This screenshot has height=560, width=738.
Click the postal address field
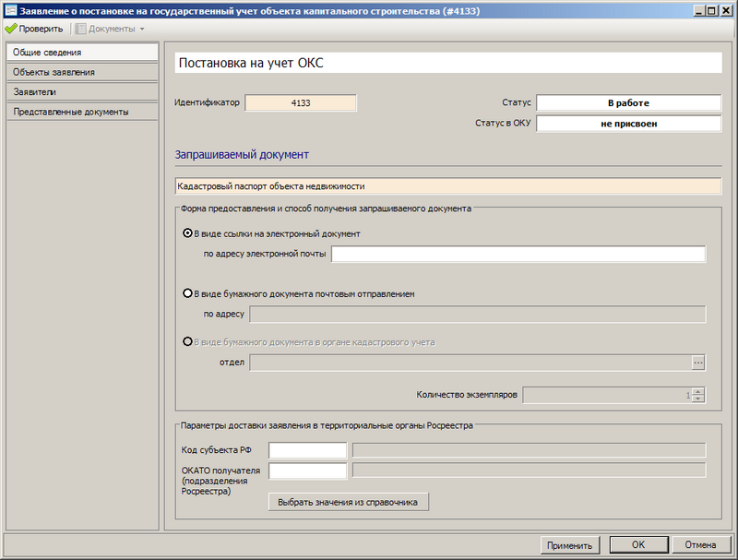477,315
